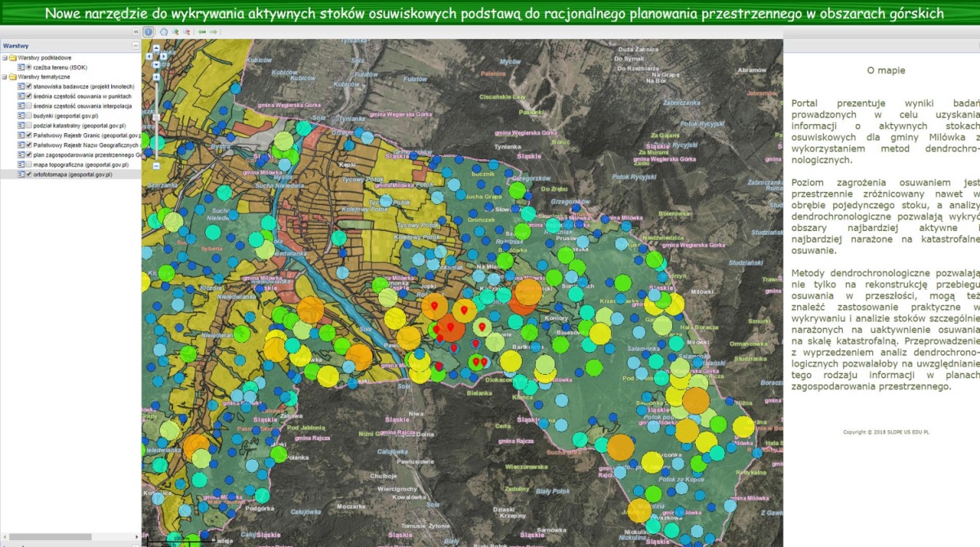Click the layer options icon beside budynki
This screenshot has height=547, width=980.
click(21, 116)
